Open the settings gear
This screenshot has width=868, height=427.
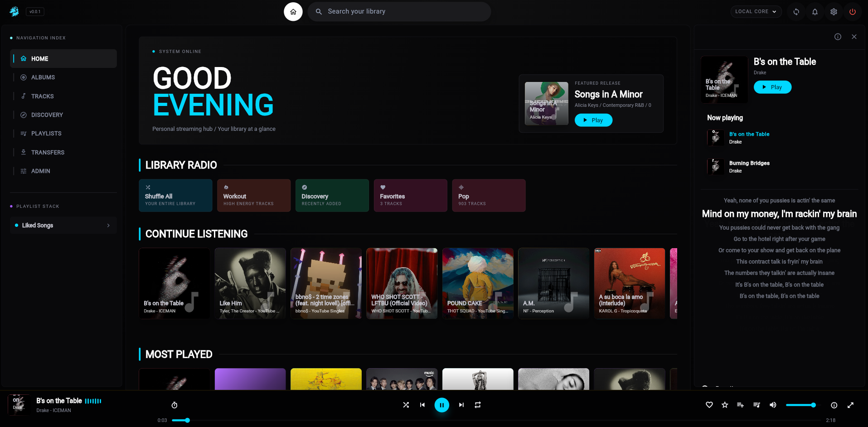pyautogui.click(x=834, y=12)
